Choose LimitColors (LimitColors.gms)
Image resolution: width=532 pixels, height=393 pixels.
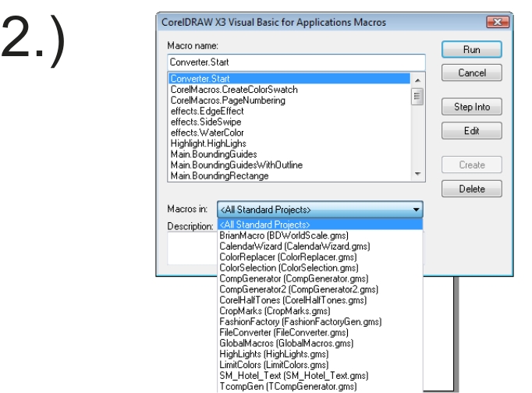(x=320, y=365)
